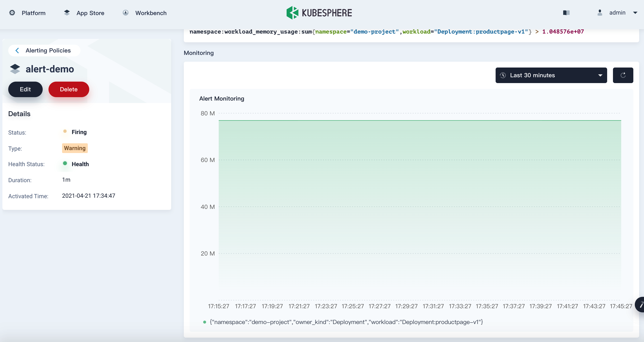Image resolution: width=644 pixels, height=342 pixels.
Task: Click the clock icon in the time range selector
Action: click(503, 75)
